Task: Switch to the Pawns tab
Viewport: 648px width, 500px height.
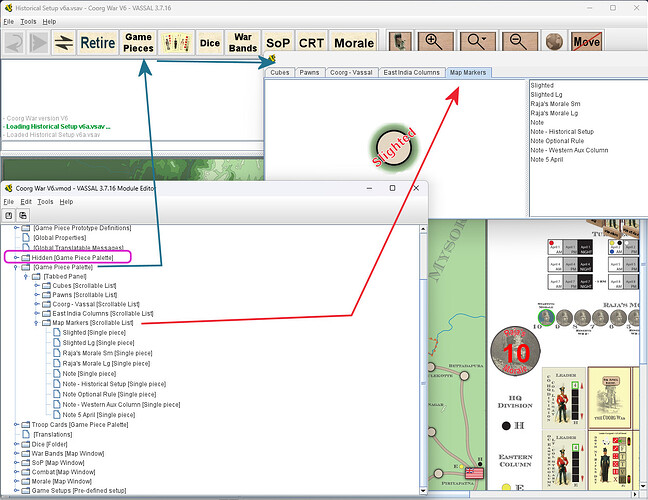Action: click(x=309, y=72)
